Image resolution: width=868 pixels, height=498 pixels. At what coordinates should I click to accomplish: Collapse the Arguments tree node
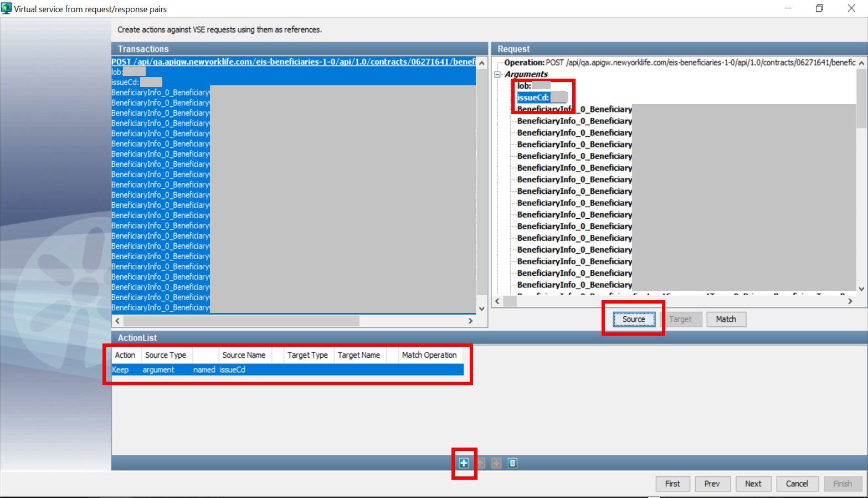(497, 74)
